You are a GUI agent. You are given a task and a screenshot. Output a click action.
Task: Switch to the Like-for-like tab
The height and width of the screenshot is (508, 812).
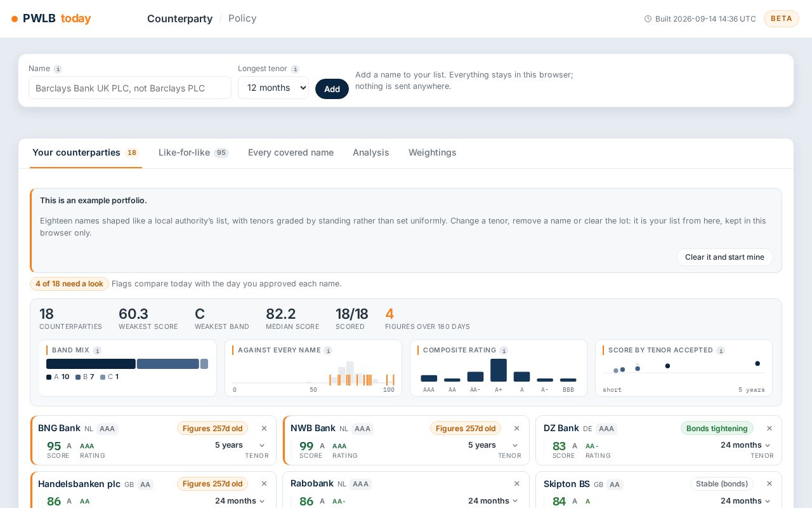(x=193, y=153)
